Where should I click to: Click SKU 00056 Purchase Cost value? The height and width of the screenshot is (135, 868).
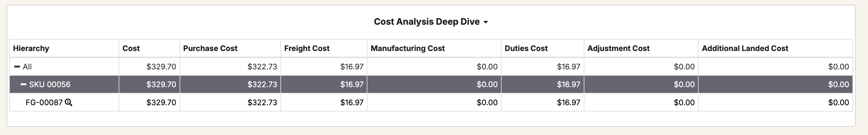tap(262, 85)
